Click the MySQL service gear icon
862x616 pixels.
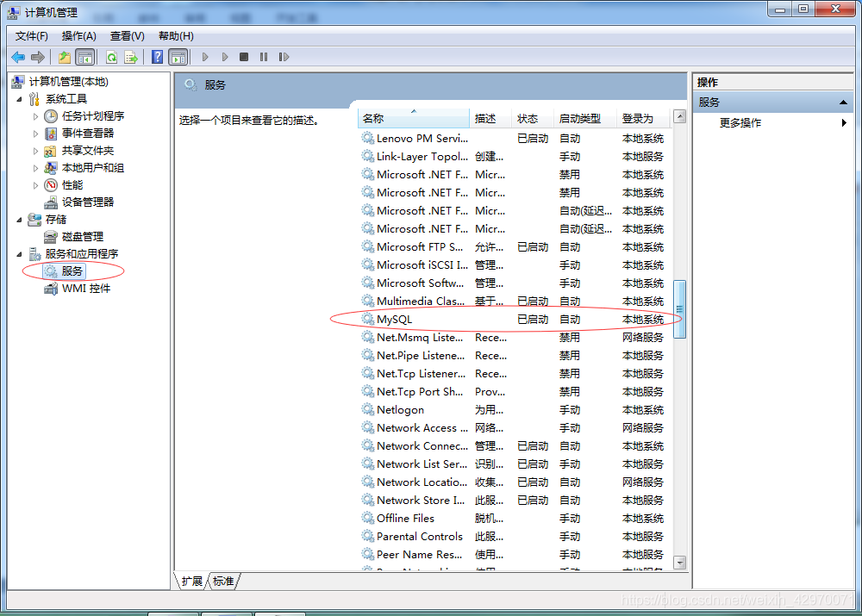tap(368, 319)
